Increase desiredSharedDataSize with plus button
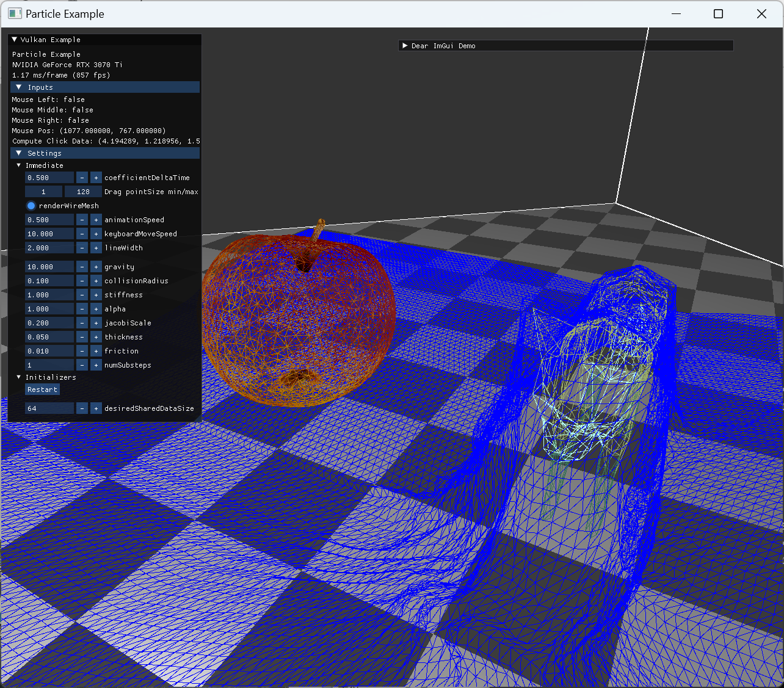The height and width of the screenshot is (688, 784). (x=96, y=408)
